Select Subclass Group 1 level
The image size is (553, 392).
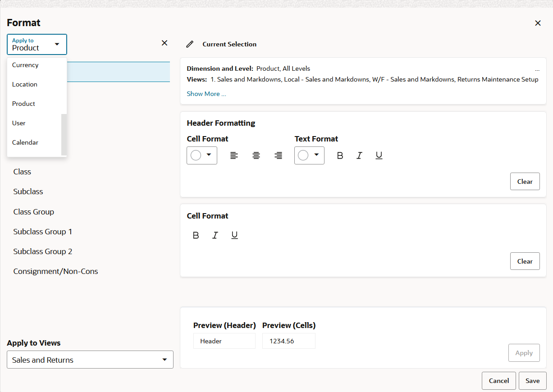43,232
